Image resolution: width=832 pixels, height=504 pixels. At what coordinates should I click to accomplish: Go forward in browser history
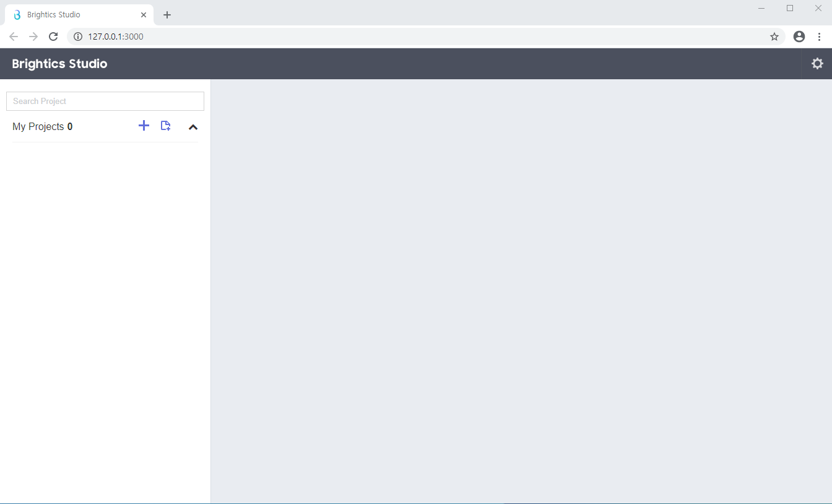33,37
